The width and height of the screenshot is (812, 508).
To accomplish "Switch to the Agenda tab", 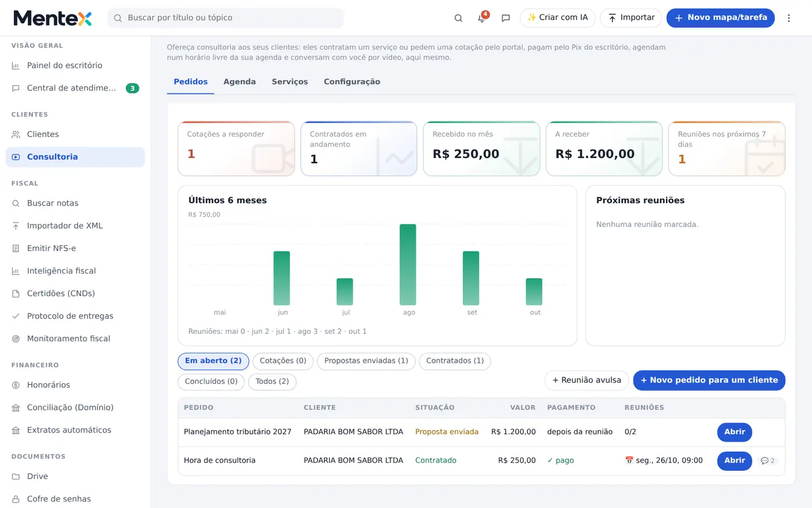I will click(240, 82).
